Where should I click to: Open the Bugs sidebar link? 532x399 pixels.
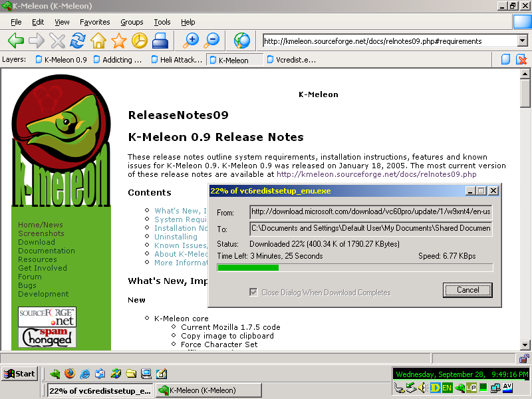point(27,285)
